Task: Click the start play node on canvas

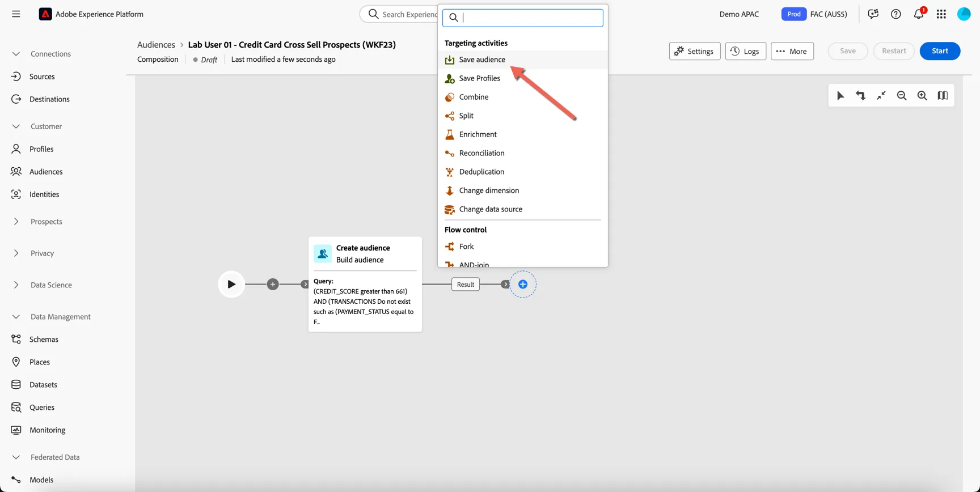Action: 231,284
